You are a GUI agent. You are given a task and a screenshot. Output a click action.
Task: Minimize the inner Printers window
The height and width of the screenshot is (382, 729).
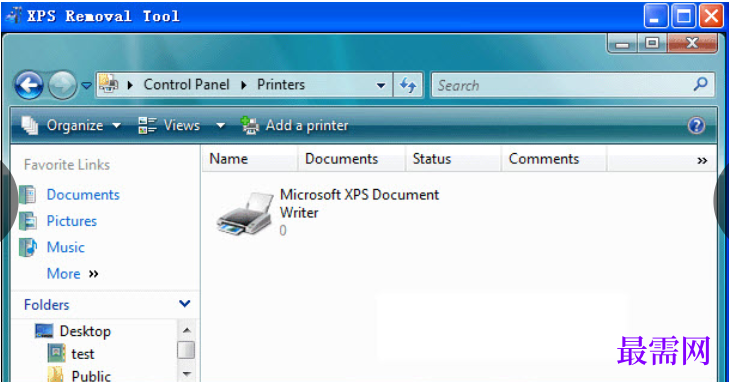click(622, 44)
